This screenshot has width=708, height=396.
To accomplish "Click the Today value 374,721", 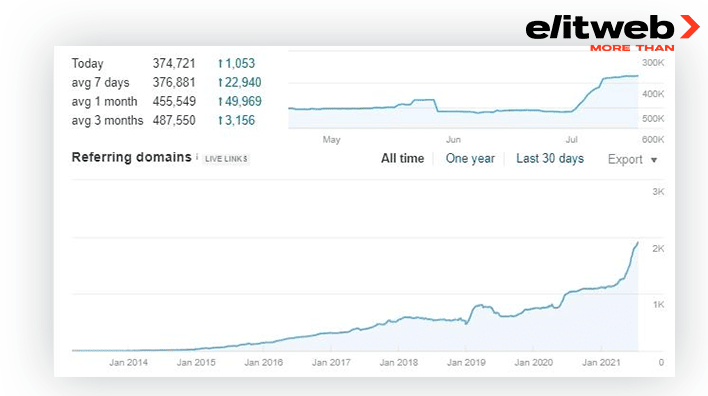I will point(174,63).
